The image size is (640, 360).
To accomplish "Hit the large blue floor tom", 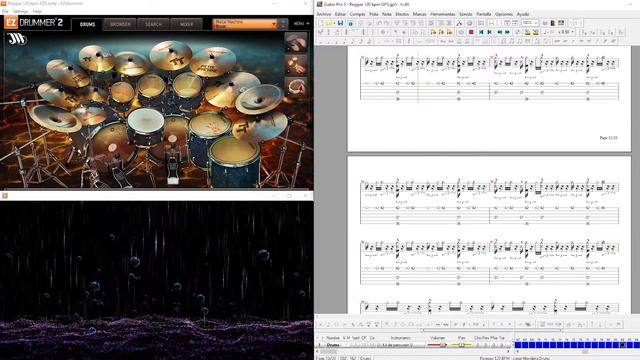I will (234, 161).
